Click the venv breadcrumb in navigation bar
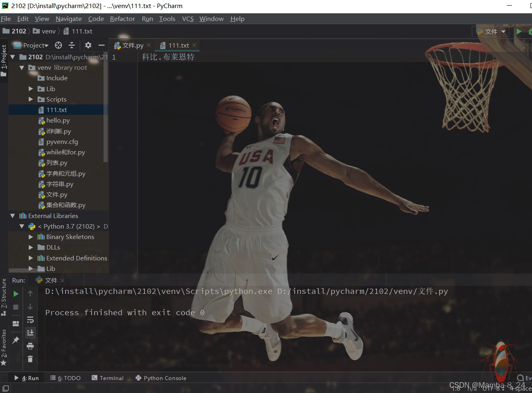532x393 pixels. (44, 31)
